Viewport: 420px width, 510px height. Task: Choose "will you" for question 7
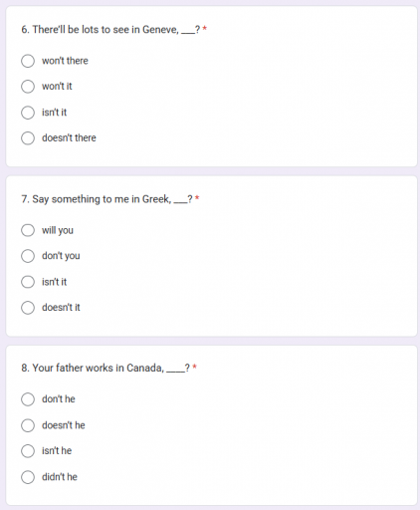point(28,230)
